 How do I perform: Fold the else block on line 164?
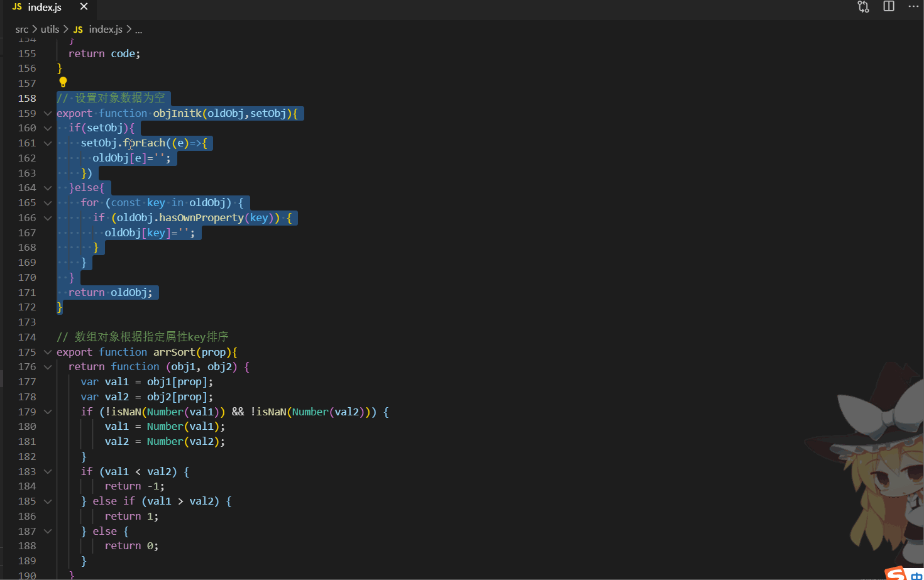click(x=48, y=188)
